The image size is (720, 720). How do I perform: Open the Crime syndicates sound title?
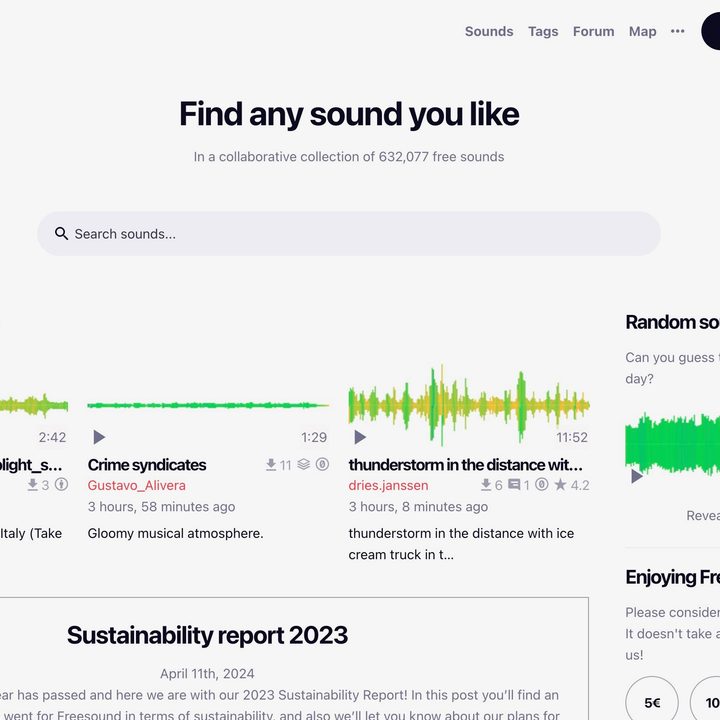(x=147, y=465)
